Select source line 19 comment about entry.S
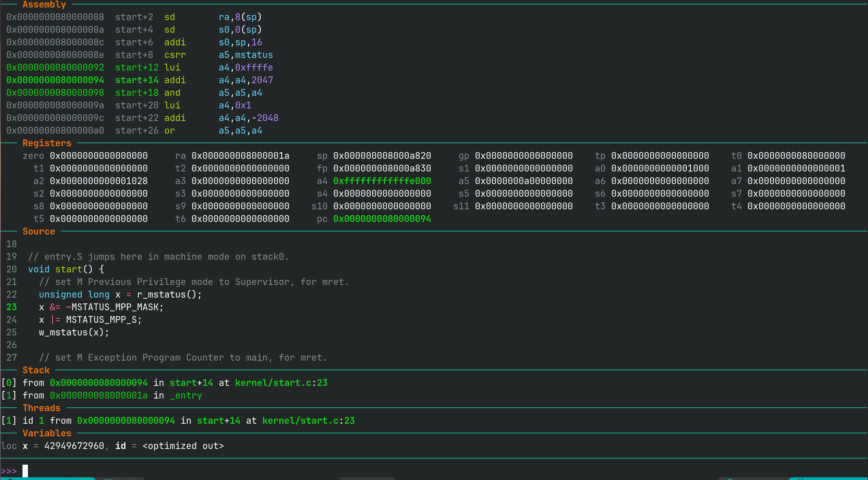Image resolution: width=868 pixels, height=480 pixels. tap(159, 257)
